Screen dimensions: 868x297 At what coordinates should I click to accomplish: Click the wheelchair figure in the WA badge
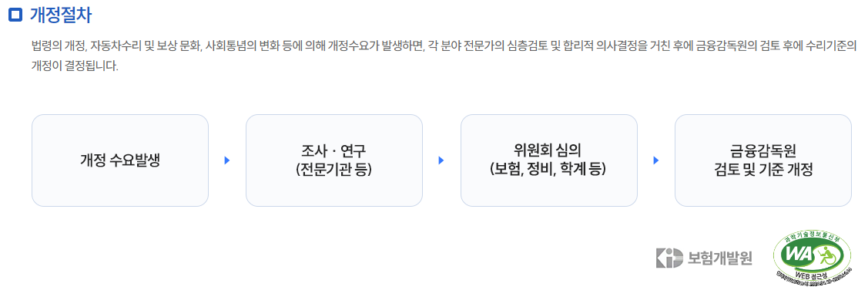click(x=826, y=256)
